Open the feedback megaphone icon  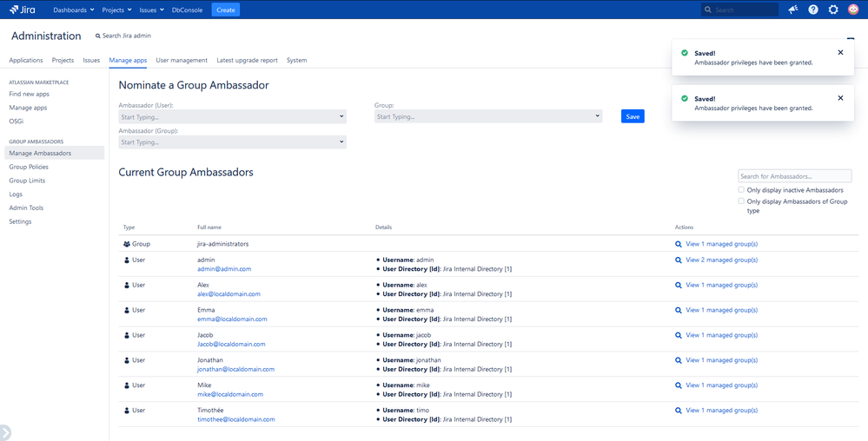tap(793, 10)
